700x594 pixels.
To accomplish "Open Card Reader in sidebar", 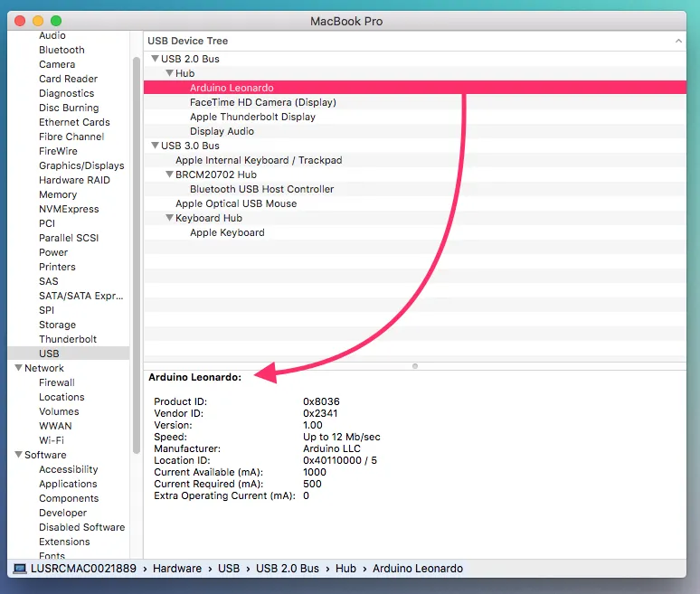I will click(68, 79).
